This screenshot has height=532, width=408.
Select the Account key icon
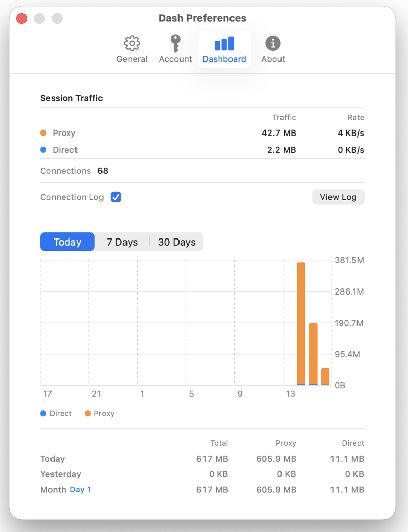pyautogui.click(x=175, y=43)
